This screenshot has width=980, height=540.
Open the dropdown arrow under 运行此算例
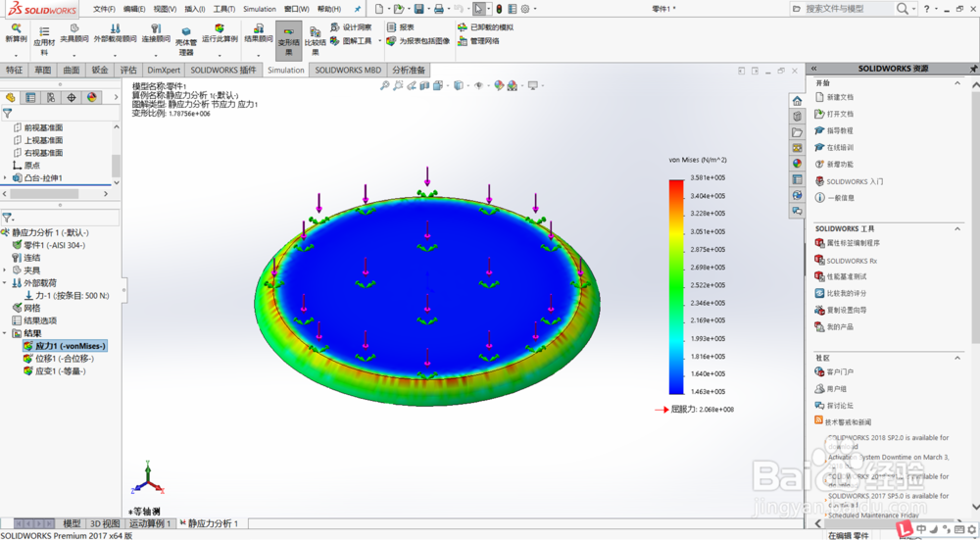220,55
